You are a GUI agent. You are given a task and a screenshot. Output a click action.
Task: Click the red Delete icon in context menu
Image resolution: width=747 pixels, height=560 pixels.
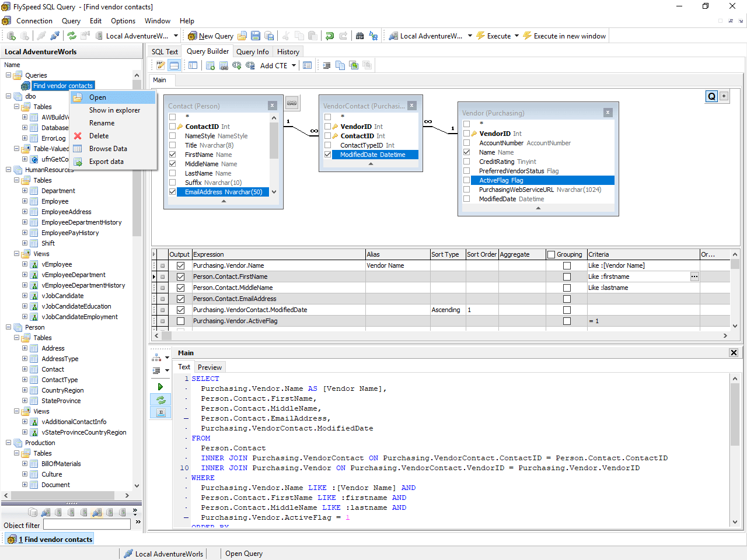point(78,136)
